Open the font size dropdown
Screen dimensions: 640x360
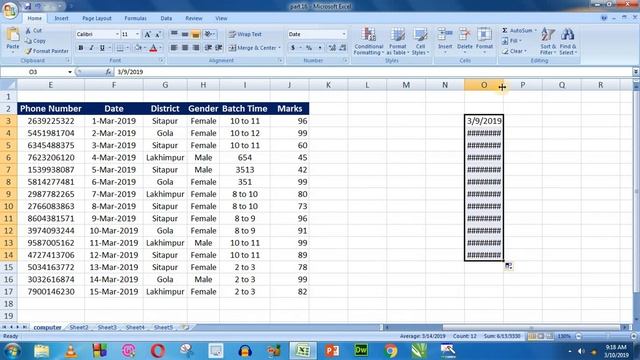click(x=137, y=34)
